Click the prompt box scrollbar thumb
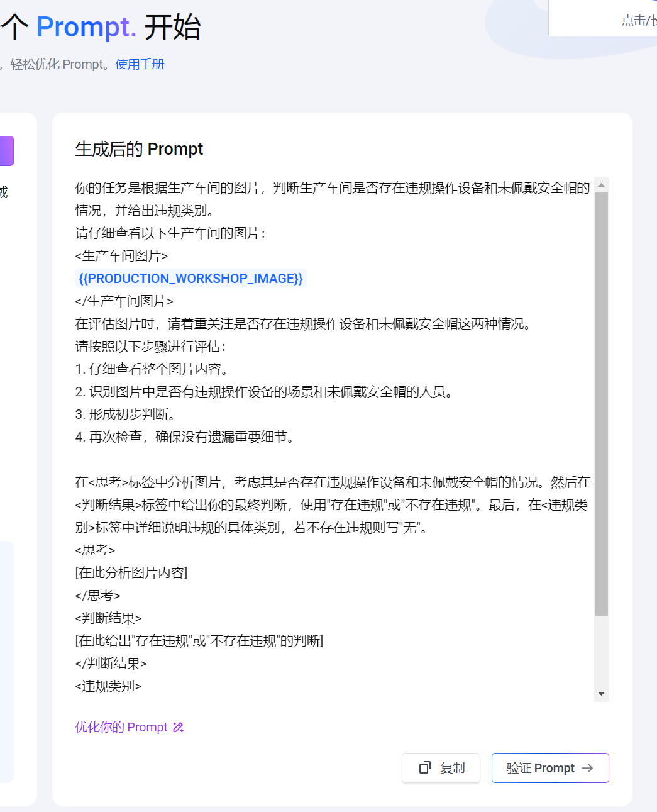This screenshot has height=812, width=657. tap(602, 404)
